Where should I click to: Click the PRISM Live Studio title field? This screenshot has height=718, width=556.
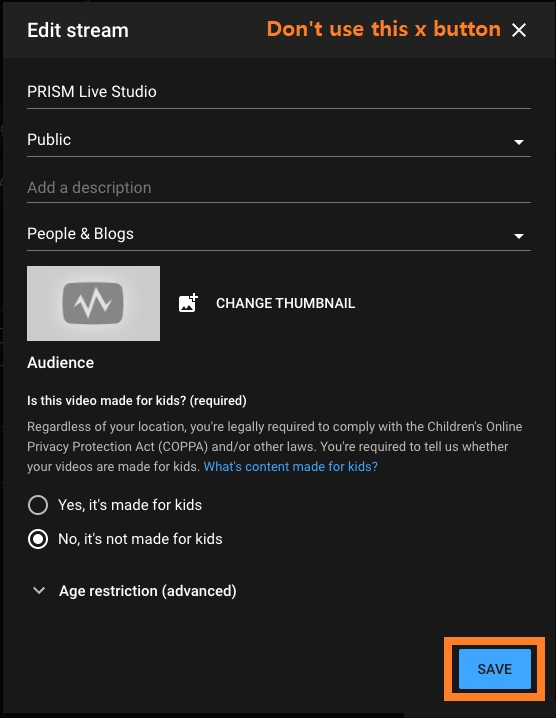[279, 92]
